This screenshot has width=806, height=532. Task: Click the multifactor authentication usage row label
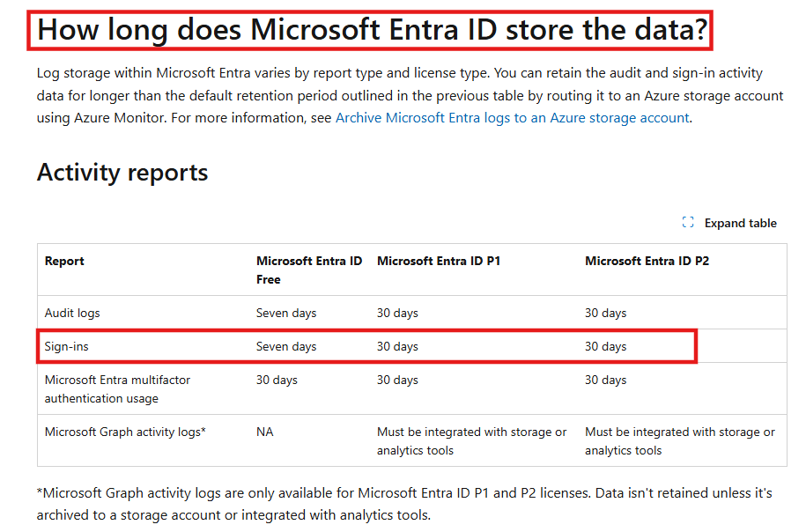pyautogui.click(x=117, y=389)
